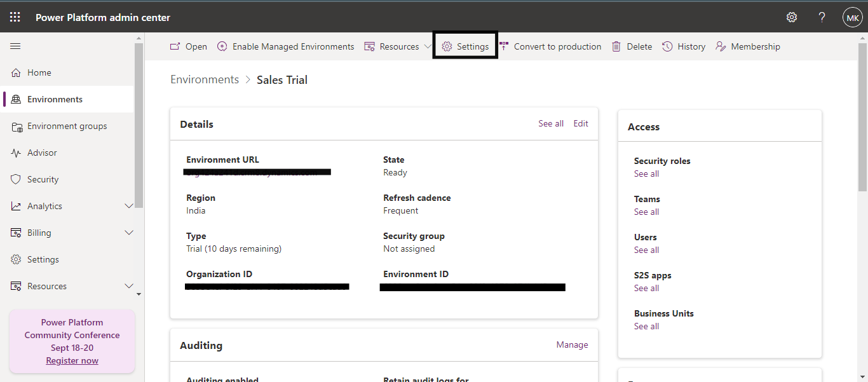Click the History clock icon
Image resolution: width=868 pixels, height=382 pixels.
pyautogui.click(x=667, y=46)
